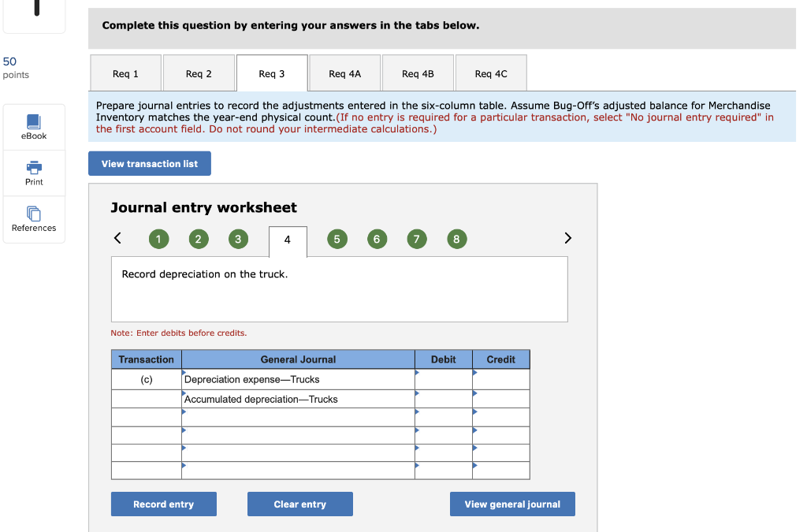This screenshot has width=807, height=532.
Task: Select the Req 3 tab
Action: tap(272, 73)
